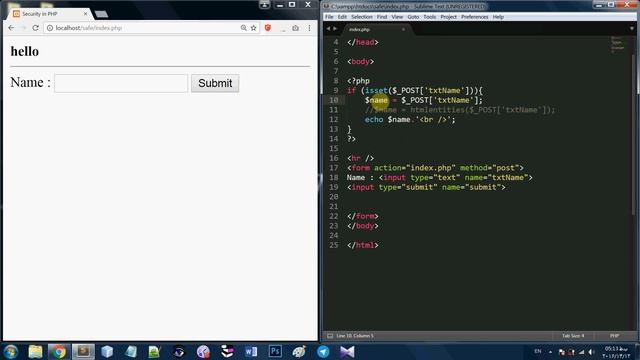Click the volume speaker icon in the tray
Screen dimensions: 640x360
click(591, 352)
